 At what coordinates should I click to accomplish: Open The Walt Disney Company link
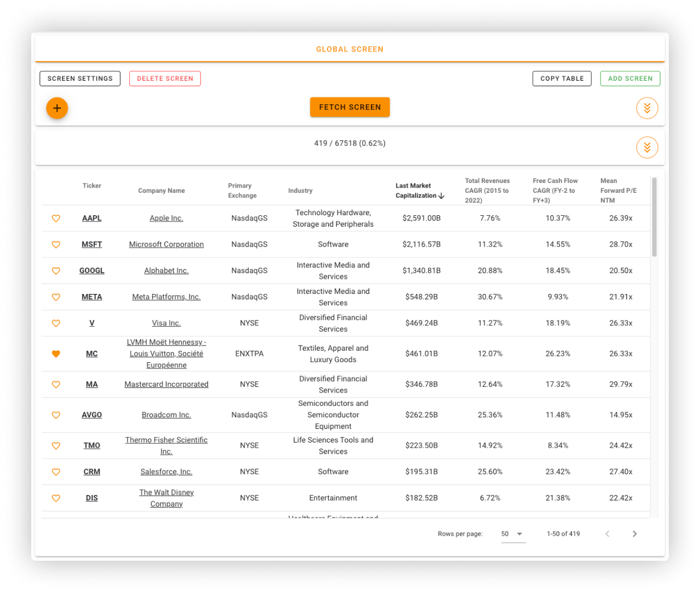[167, 498]
